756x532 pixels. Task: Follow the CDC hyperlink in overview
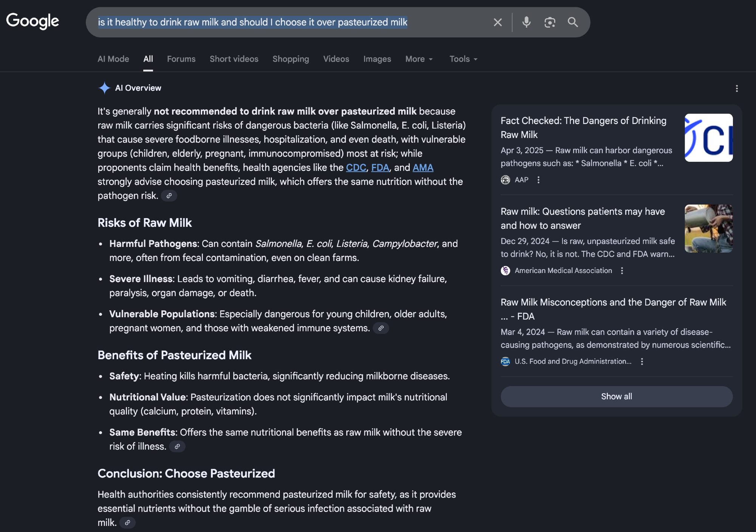tap(356, 168)
